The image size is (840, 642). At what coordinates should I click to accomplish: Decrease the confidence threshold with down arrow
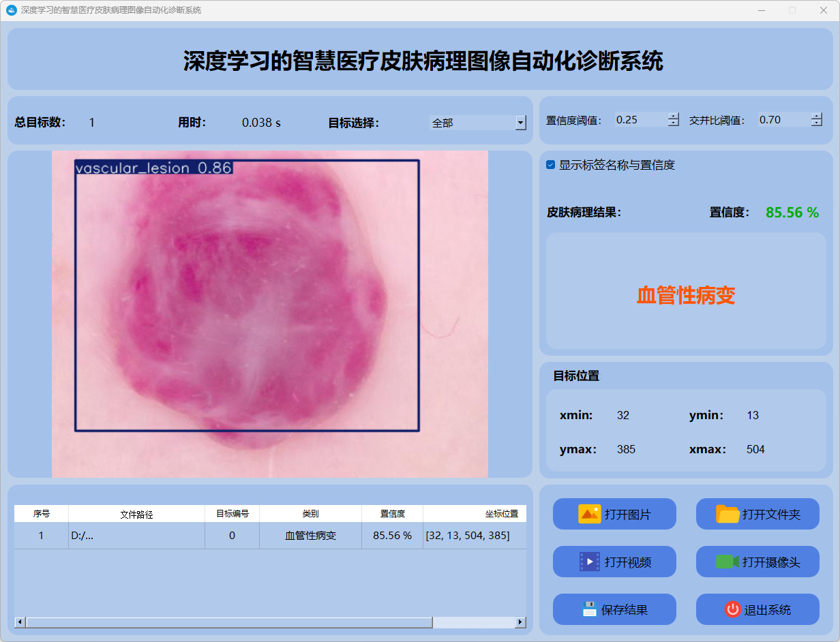[x=674, y=123]
